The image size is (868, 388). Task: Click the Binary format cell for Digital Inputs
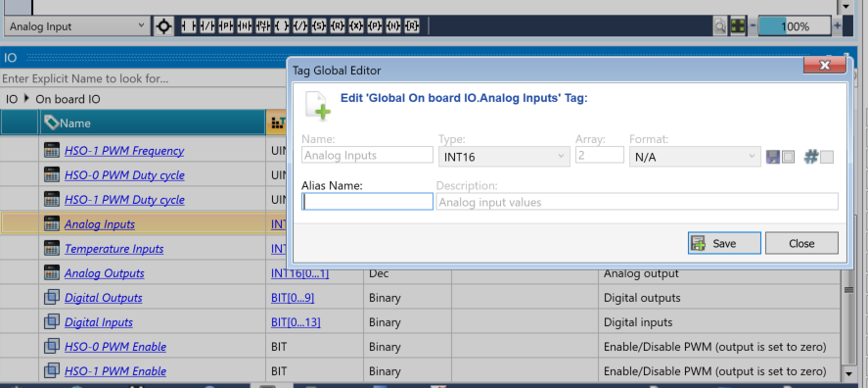point(407,322)
